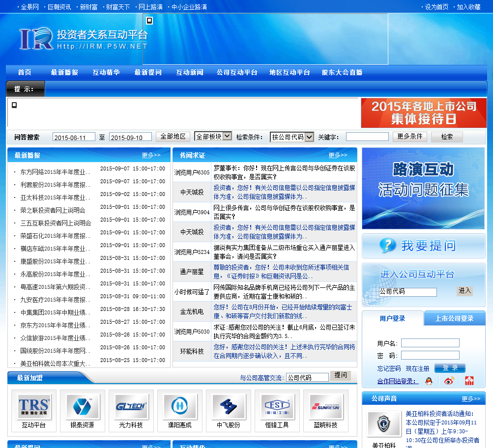This screenshot has height=448, width=493.
Task: Click 公司代码 field beside 与公司高管交流
Action: pos(308,377)
